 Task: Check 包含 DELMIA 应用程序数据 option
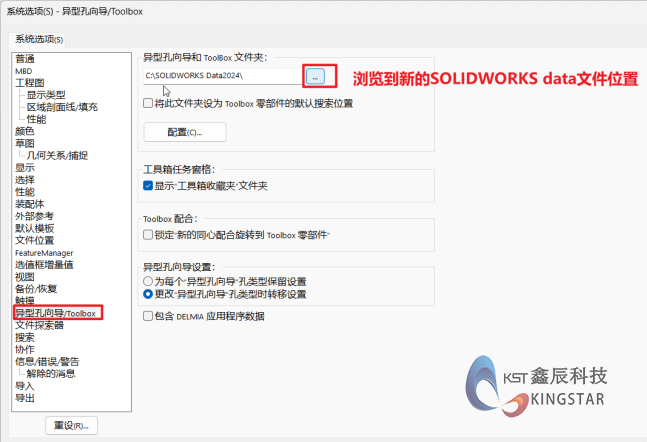click(x=148, y=316)
